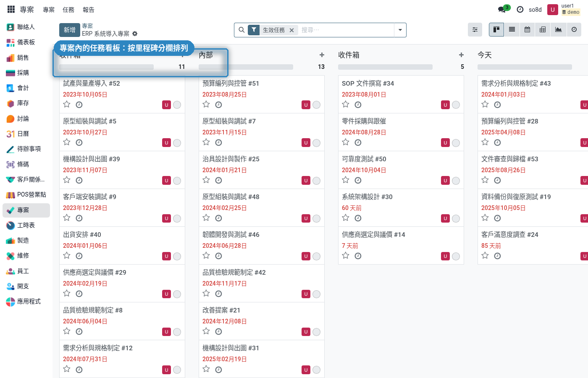Switch to the activity view

coord(574,29)
